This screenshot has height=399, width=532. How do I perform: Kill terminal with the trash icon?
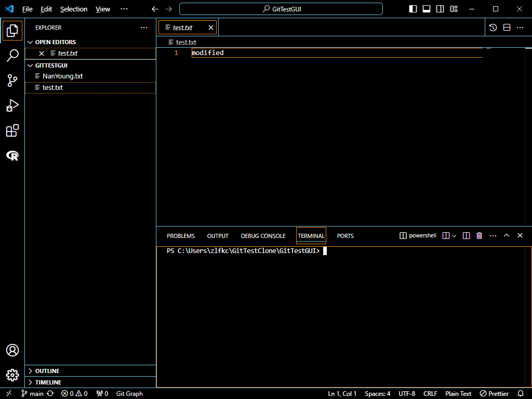[x=479, y=235]
